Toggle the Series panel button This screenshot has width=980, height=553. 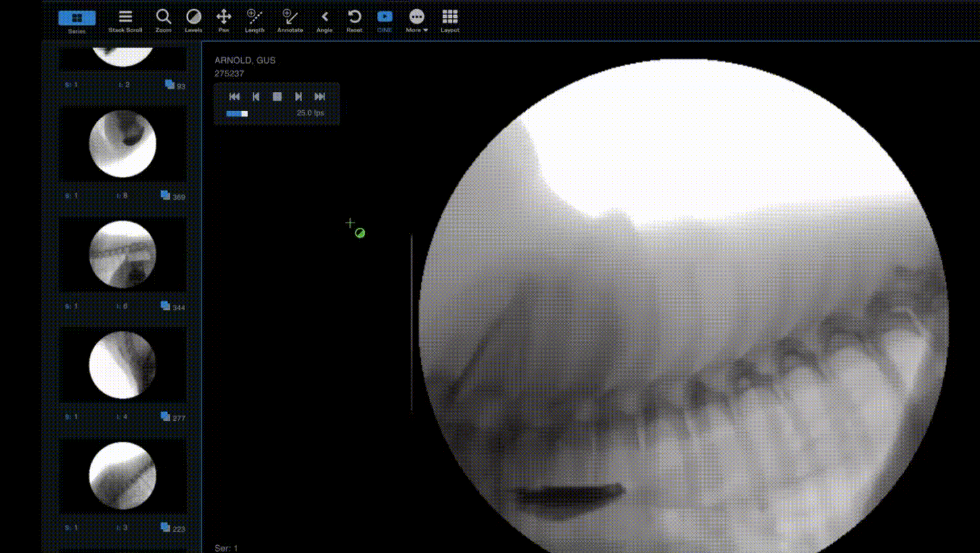coord(77,21)
